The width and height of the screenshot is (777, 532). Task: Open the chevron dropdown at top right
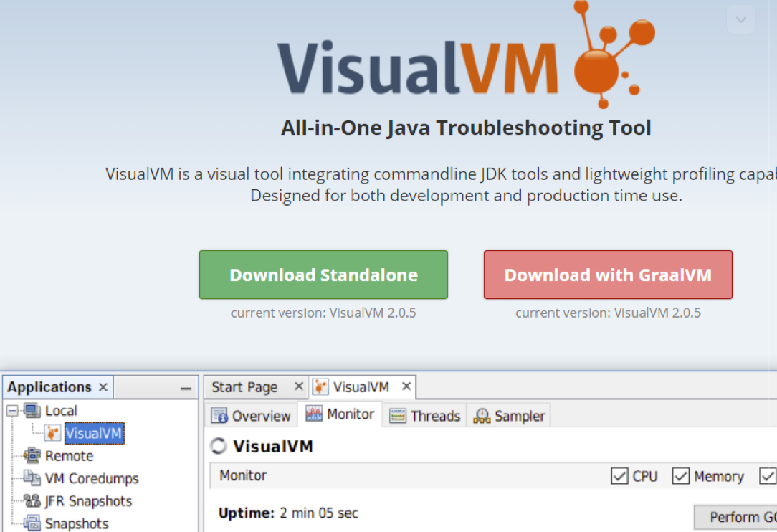[x=741, y=20]
